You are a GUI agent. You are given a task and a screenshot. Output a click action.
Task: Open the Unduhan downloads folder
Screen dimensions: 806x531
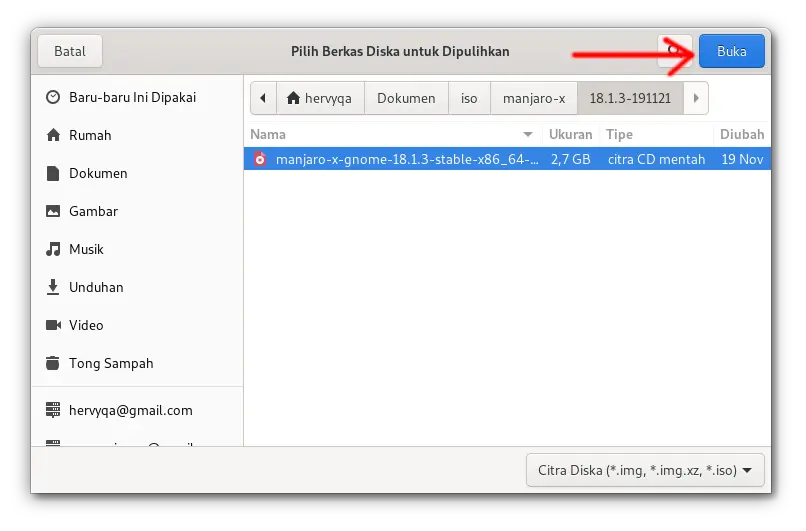137,287
